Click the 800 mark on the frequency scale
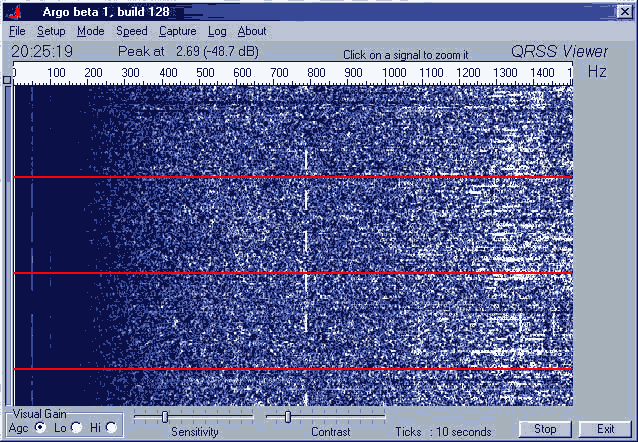638x442 pixels. tap(316, 73)
